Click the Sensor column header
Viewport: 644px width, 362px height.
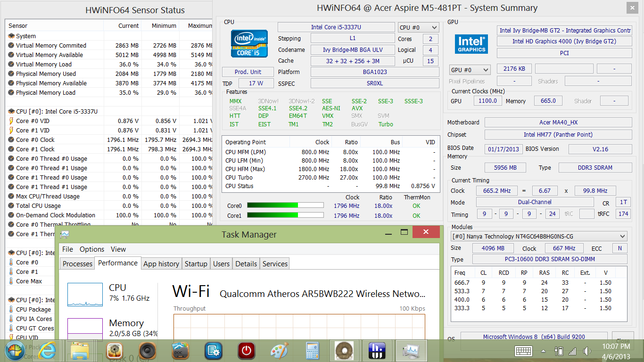54,26
